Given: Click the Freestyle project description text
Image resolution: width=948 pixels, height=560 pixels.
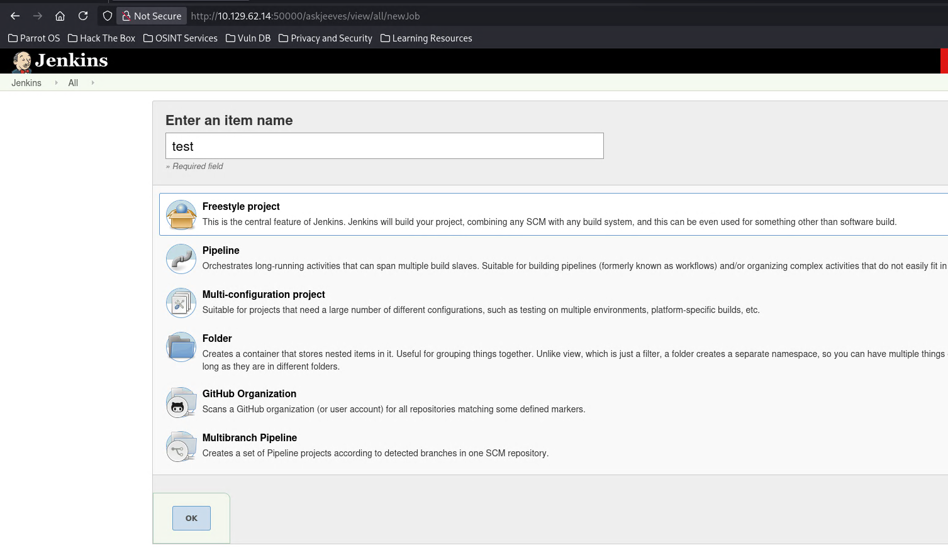Looking at the screenshot, I should tap(549, 222).
